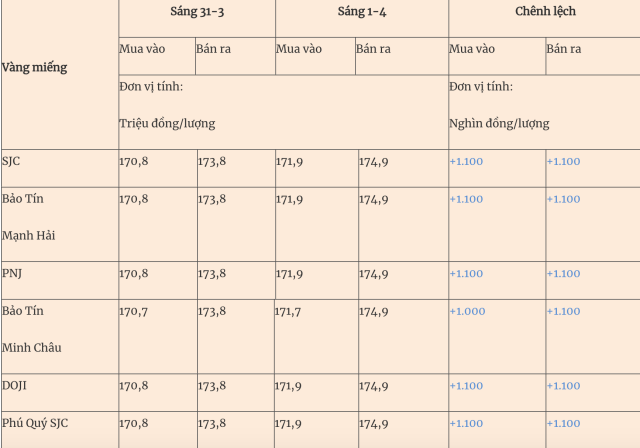The image size is (640, 448).
Task: Click Phú Quý SJC's sell difference value
Action: point(563,423)
